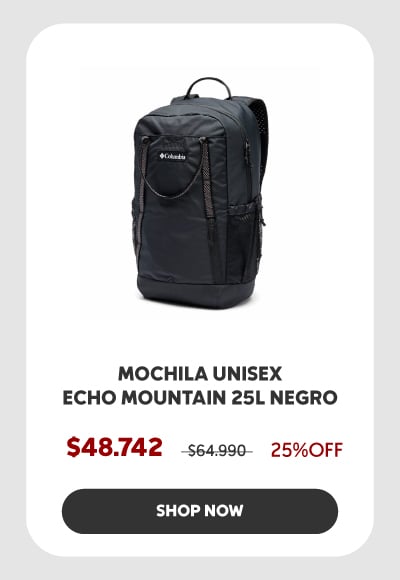Image resolution: width=400 pixels, height=580 pixels.
Task: Click the dollar sign of the sale price
Action: click(73, 447)
